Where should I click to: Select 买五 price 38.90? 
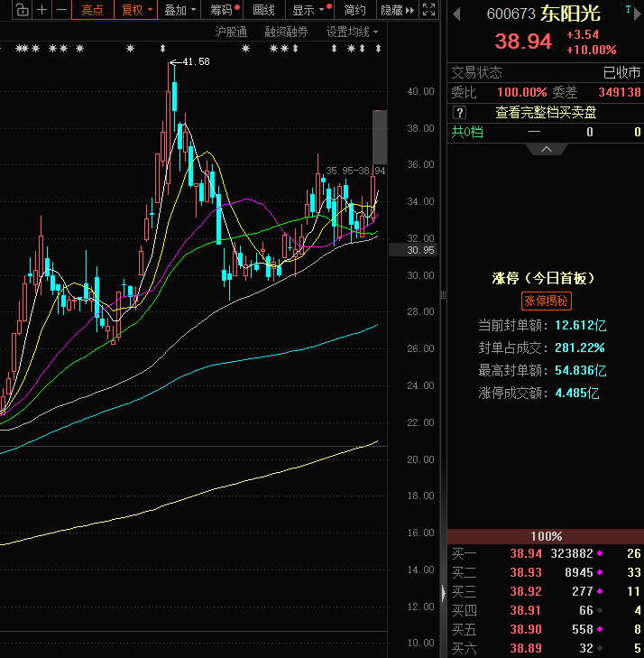[526, 629]
